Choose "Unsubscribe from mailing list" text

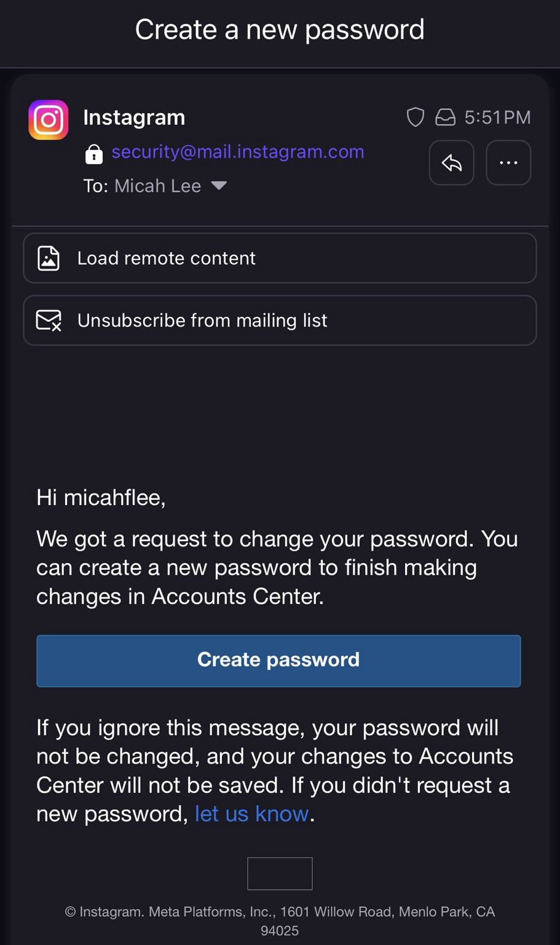tap(202, 321)
